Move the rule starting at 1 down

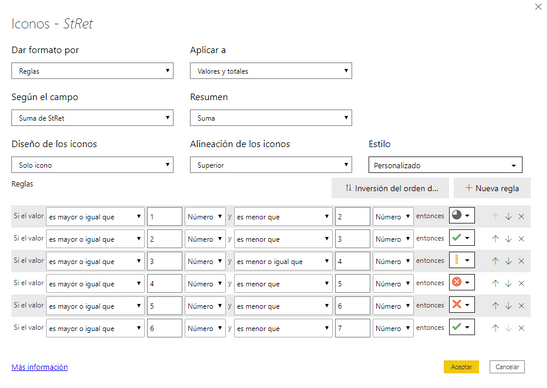pos(508,217)
